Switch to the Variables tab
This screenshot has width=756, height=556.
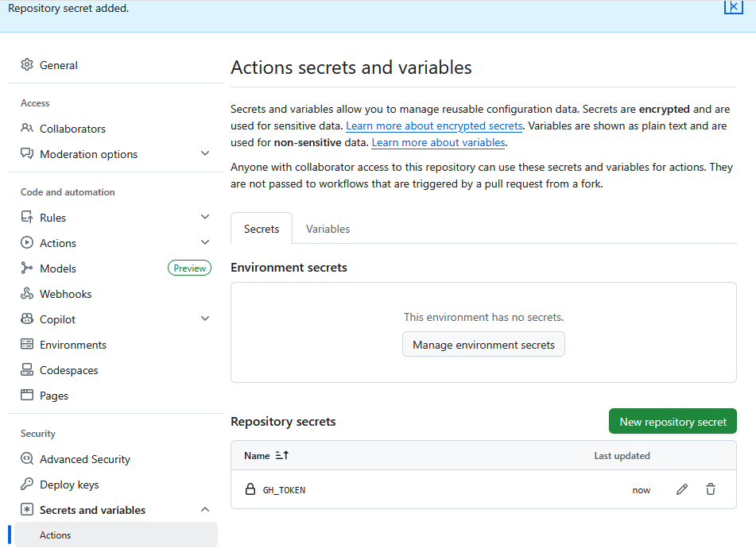click(x=328, y=229)
